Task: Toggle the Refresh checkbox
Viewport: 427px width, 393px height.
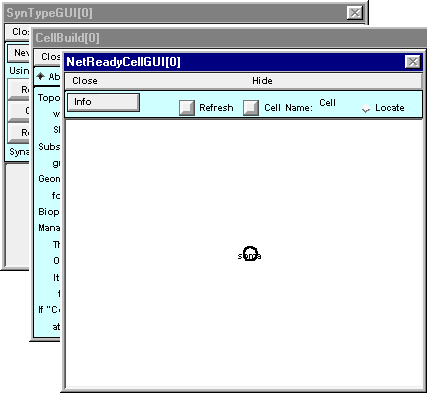Action: point(187,108)
